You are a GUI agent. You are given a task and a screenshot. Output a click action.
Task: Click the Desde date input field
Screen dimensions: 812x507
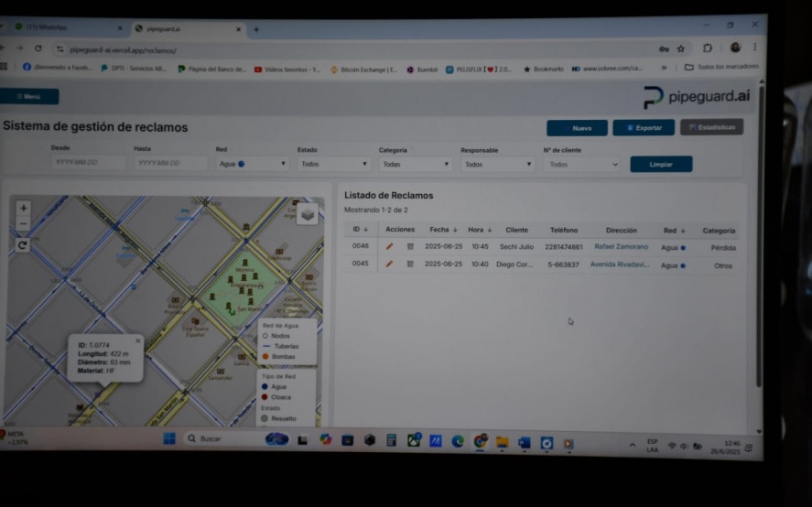click(x=89, y=163)
